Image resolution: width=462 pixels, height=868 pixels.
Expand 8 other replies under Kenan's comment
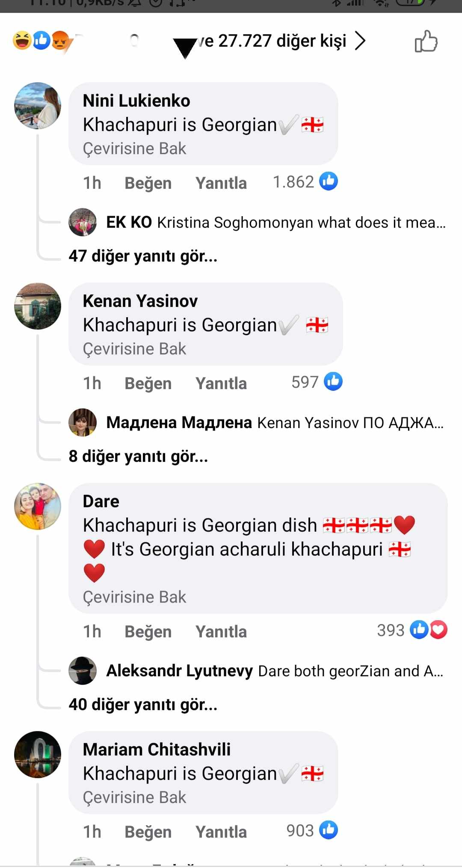(x=138, y=456)
